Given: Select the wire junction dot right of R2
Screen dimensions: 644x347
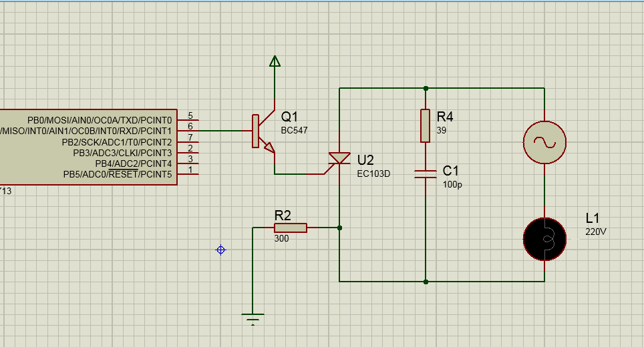Looking at the screenshot, I should [340, 228].
